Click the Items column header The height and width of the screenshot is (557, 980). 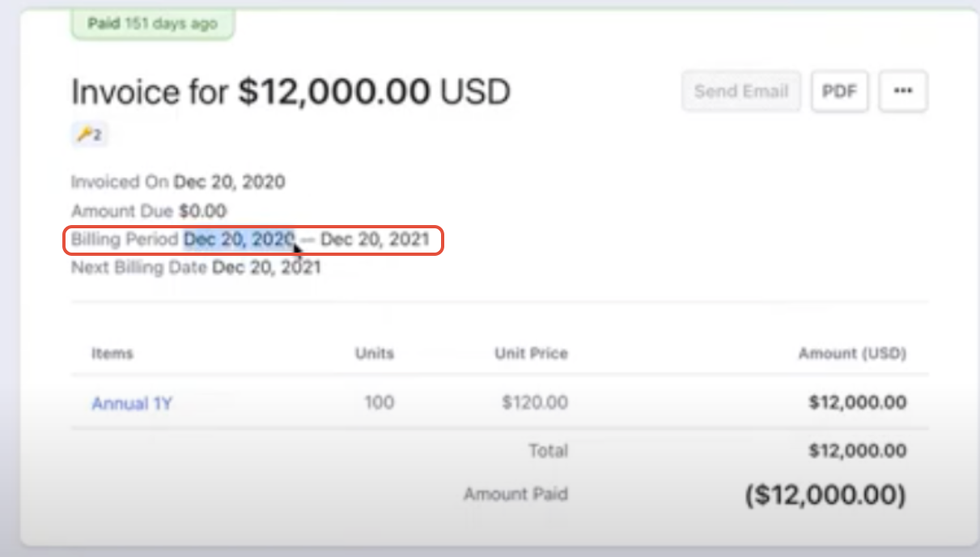coord(112,354)
